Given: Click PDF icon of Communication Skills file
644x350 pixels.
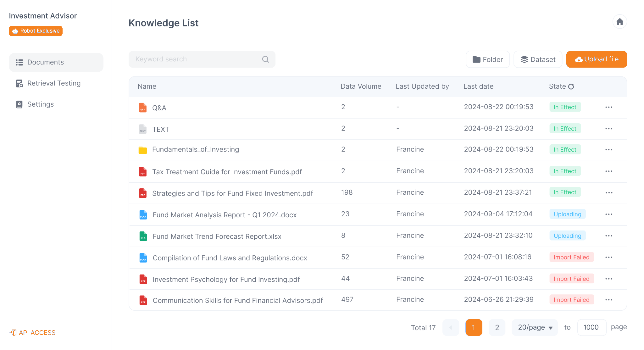Looking at the screenshot, I should 143,300.
